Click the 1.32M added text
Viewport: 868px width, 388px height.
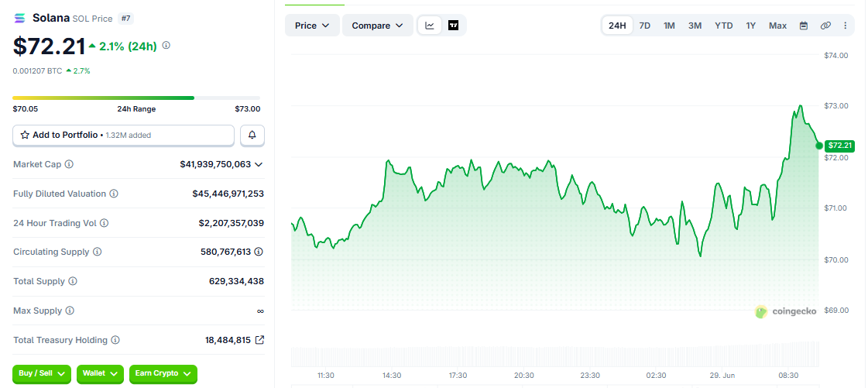click(127, 135)
